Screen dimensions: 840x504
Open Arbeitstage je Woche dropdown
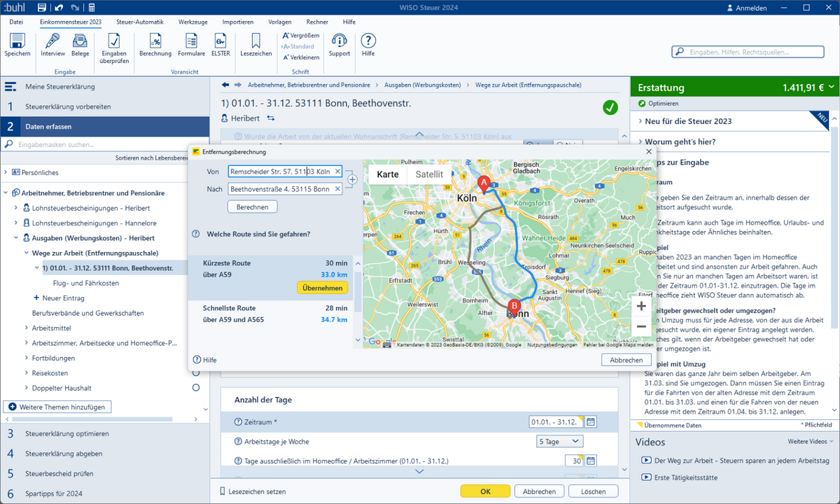560,442
